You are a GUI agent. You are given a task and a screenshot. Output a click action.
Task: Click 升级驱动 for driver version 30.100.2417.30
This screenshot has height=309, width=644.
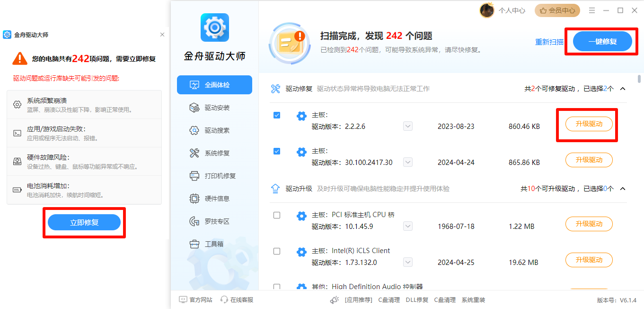tap(589, 160)
